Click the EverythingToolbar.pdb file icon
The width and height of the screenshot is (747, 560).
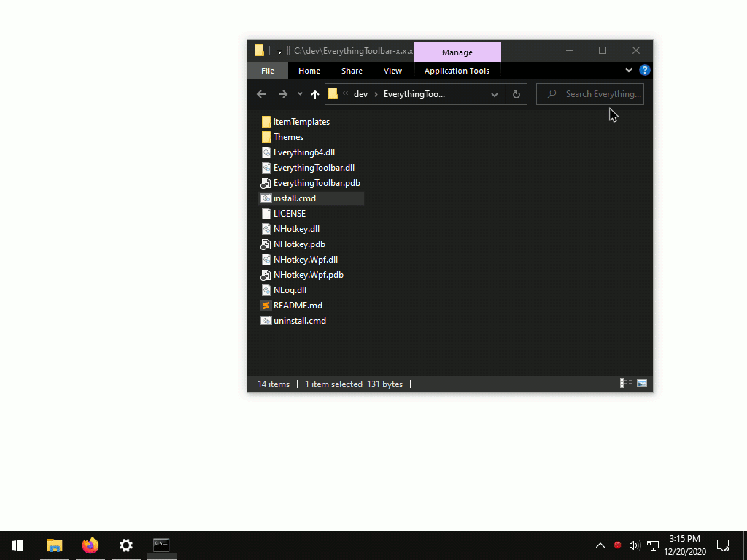pyautogui.click(x=266, y=183)
